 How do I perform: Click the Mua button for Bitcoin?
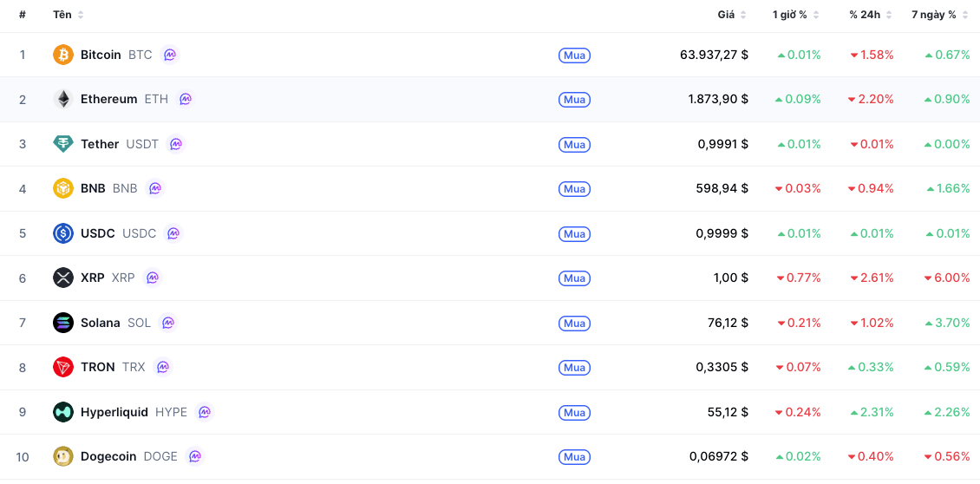click(574, 55)
